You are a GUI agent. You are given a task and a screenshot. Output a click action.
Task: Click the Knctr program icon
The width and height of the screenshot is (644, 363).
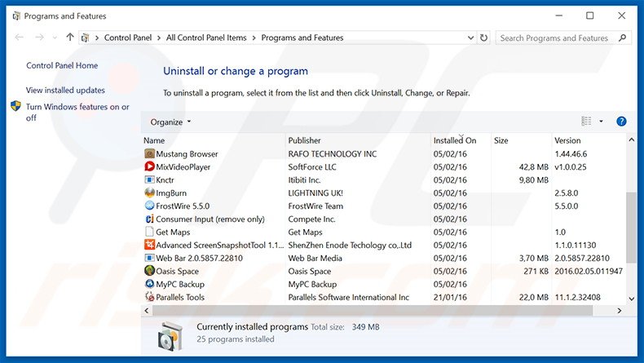coord(149,179)
